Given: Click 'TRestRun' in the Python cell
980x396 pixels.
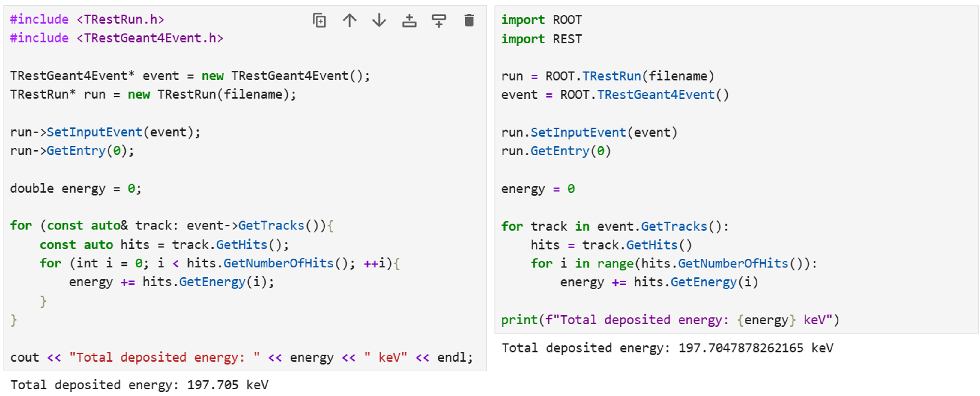Looking at the screenshot, I should coord(611,76).
